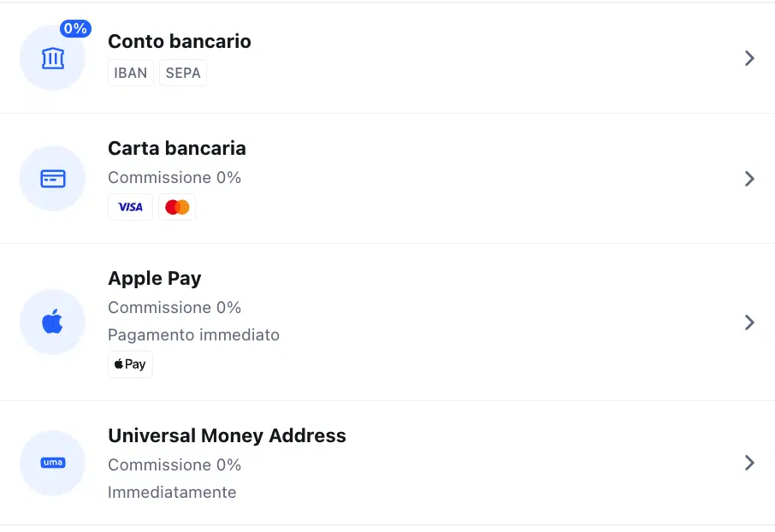Image resolution: width=775 pixels, height=532 pixels.
Task: Click the small Apple Pay badge
Action: pos(131,364)
